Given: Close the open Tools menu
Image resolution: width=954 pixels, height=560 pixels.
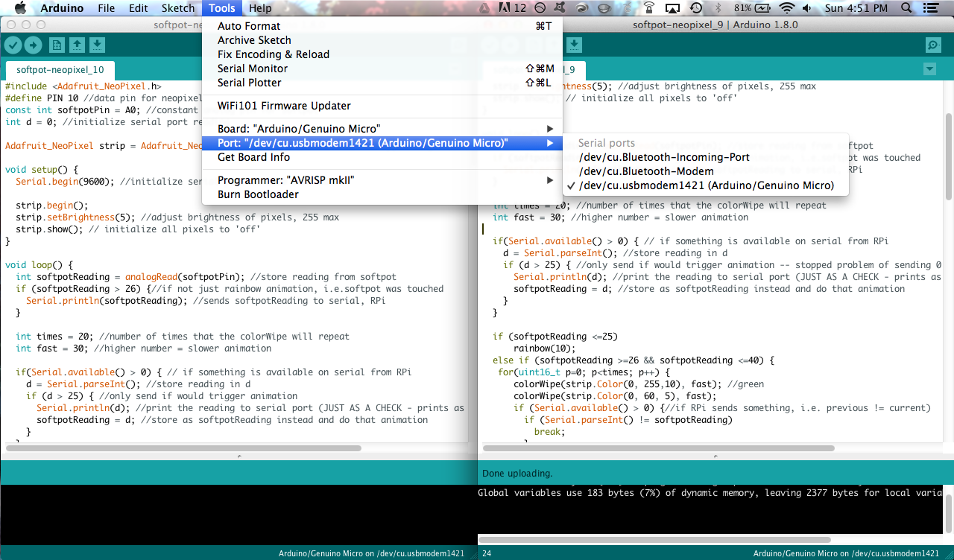Looking at the screenshot, I should point(222,8).
